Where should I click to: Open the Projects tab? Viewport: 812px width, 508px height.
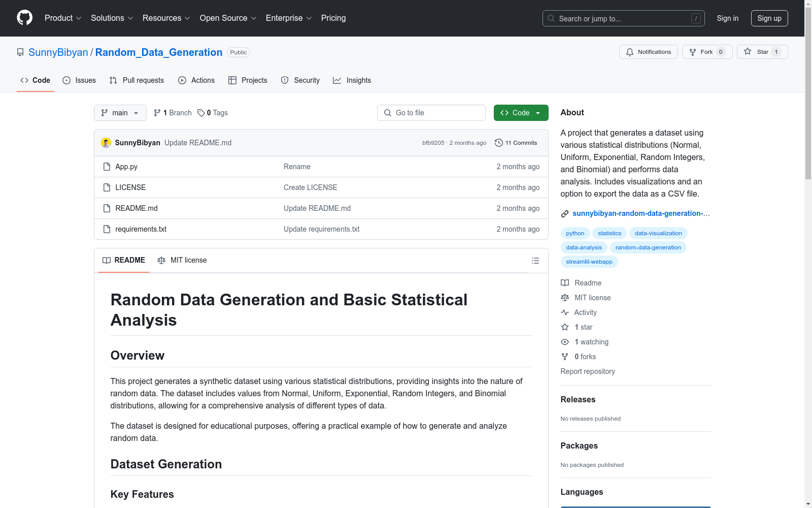click(x=248, y=80)
